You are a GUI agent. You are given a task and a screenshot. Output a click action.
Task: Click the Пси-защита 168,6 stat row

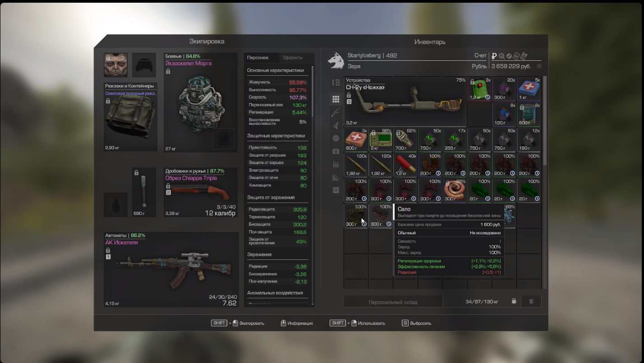click(x=277, y=232)
